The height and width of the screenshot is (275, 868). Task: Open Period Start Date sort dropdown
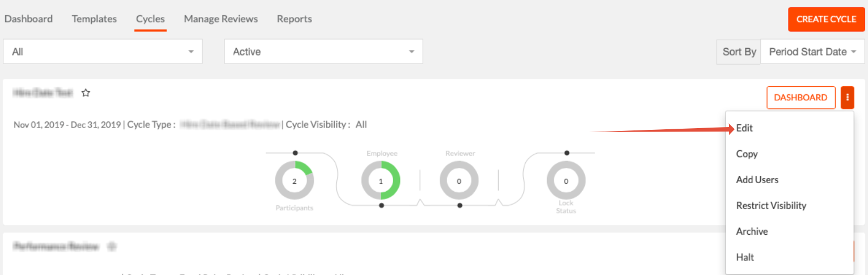[812, 52]
